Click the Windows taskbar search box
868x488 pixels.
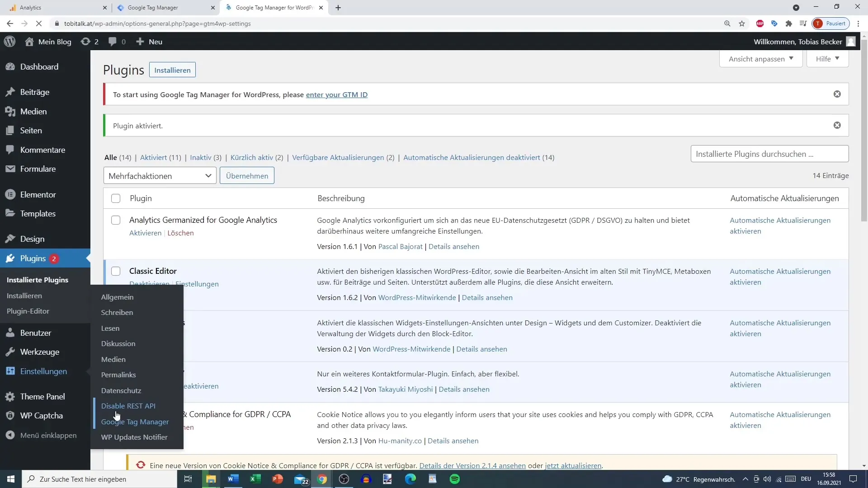coord(99,479)
